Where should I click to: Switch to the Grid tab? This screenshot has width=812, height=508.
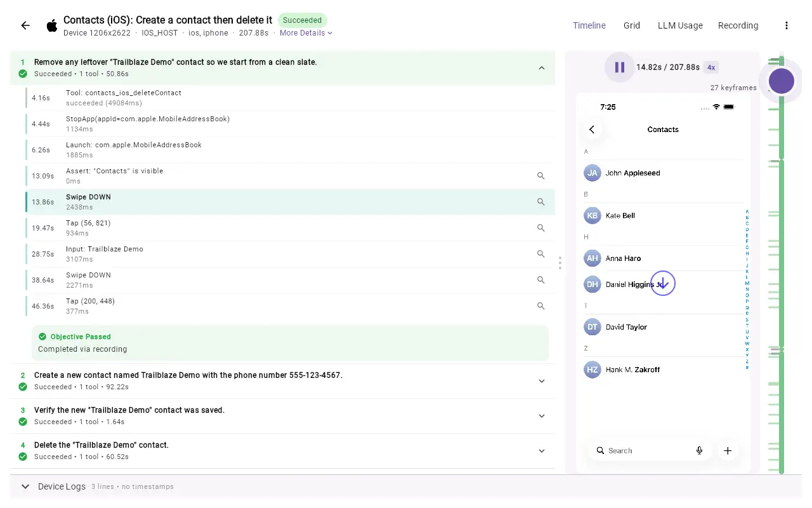632,25
